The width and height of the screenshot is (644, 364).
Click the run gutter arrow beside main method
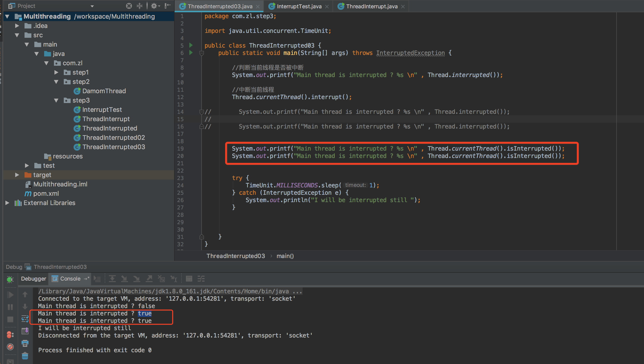click(x=191, y=53)
